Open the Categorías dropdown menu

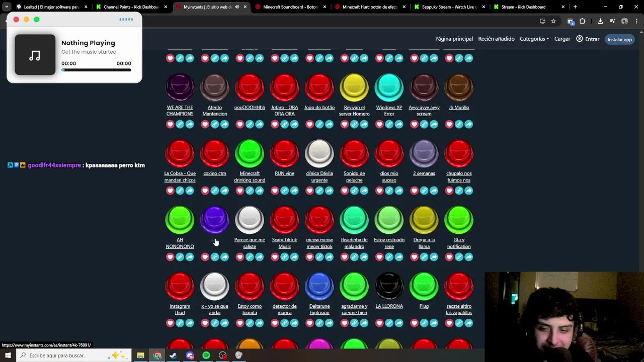534,39
